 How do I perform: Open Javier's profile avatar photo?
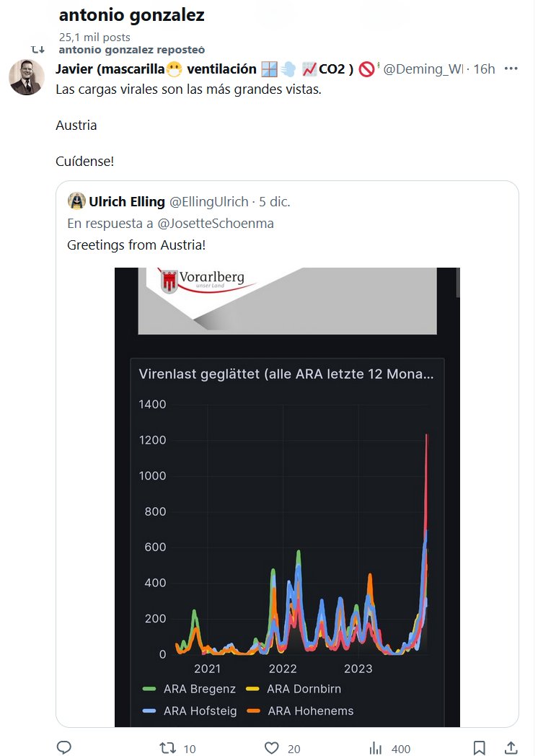point(27,78)
